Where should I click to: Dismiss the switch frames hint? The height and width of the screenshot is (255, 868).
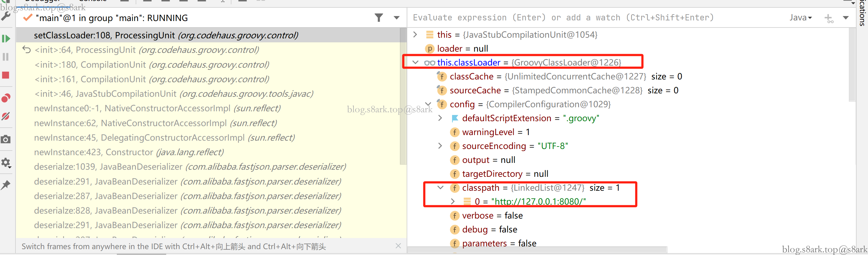click(398, 246)
